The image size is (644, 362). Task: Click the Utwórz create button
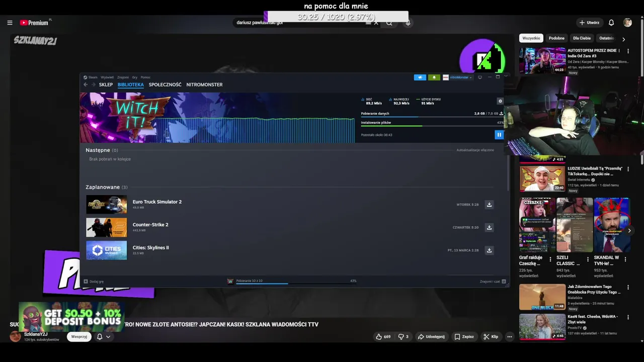pos(589,23)
